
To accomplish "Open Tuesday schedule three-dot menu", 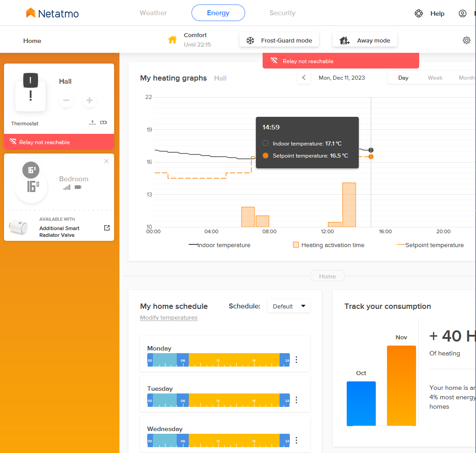I will [296, 400].
